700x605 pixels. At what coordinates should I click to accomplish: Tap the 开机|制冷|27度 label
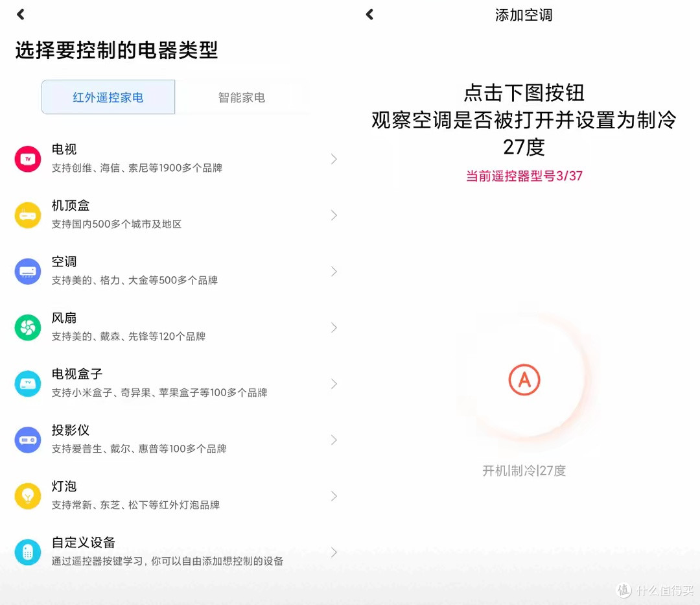pyautogui.click(x=524, y=471)
